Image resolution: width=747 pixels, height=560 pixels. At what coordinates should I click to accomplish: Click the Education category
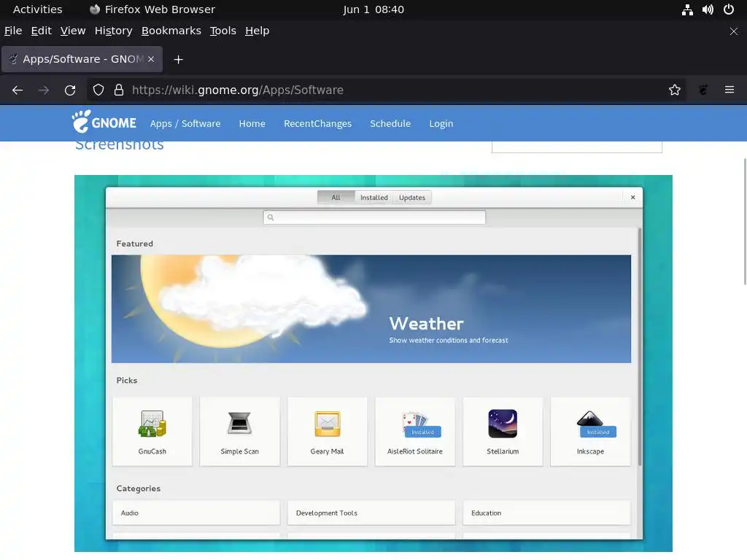(x=546, y=513)
